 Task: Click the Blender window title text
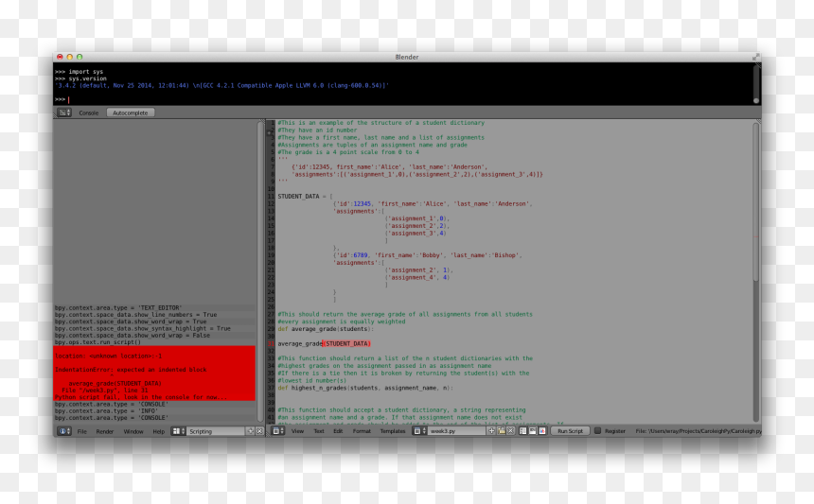(406, 57)
